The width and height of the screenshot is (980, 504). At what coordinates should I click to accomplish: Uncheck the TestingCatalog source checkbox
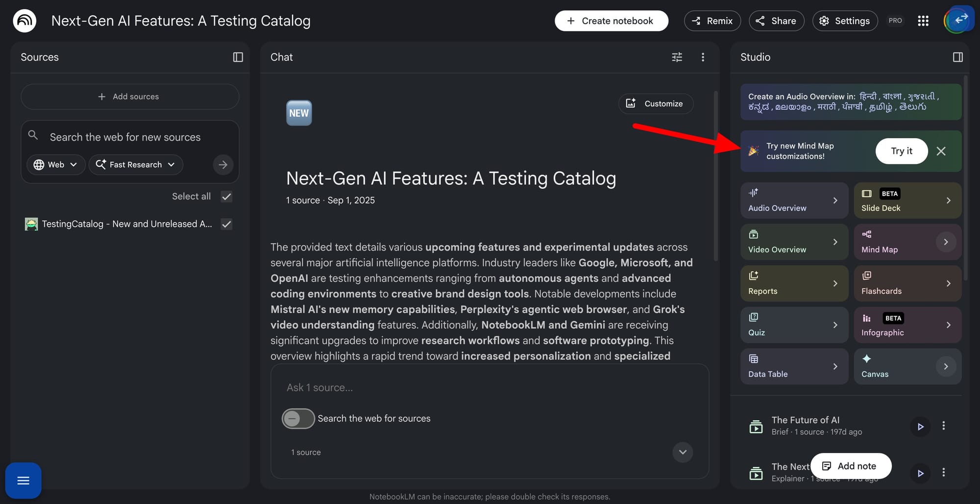[226, 224]
